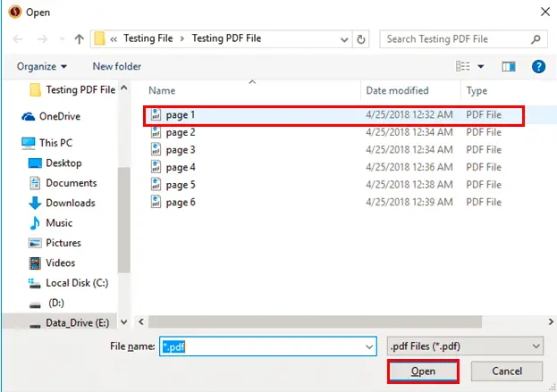Select the page 2 PDF file
The height and width of the screenshot is (392, 557).
click(x=333, y=132)
